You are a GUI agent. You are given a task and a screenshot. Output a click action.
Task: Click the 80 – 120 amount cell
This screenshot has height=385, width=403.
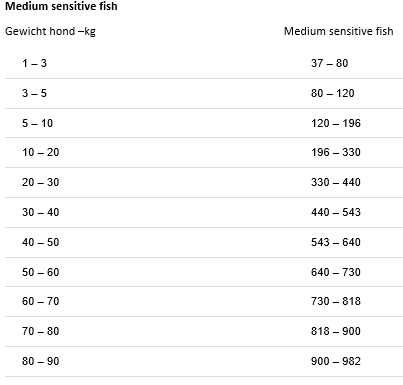click(333, 93)
